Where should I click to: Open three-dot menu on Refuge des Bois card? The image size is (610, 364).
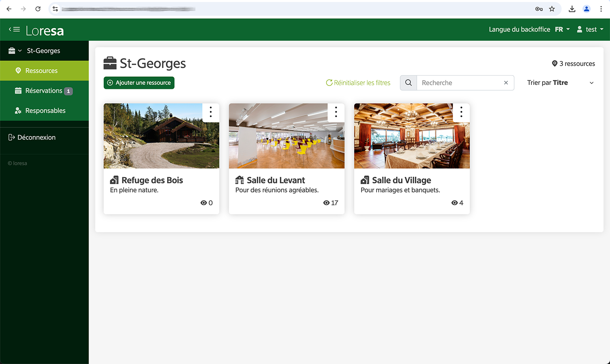[211, 112]
